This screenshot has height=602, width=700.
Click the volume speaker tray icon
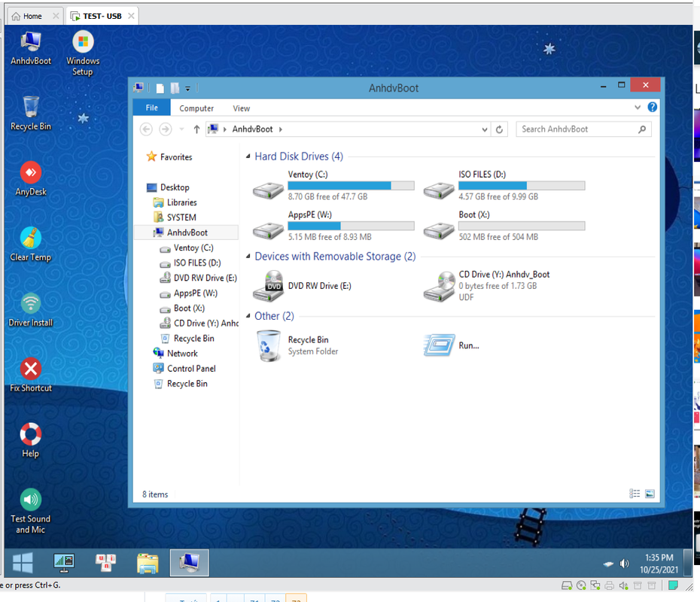(x=625, y=564)
